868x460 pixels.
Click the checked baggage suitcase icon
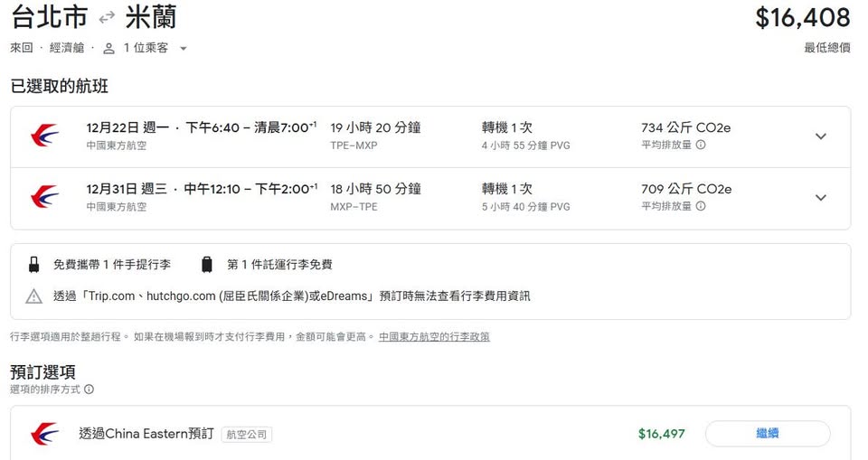pos(207,265)
